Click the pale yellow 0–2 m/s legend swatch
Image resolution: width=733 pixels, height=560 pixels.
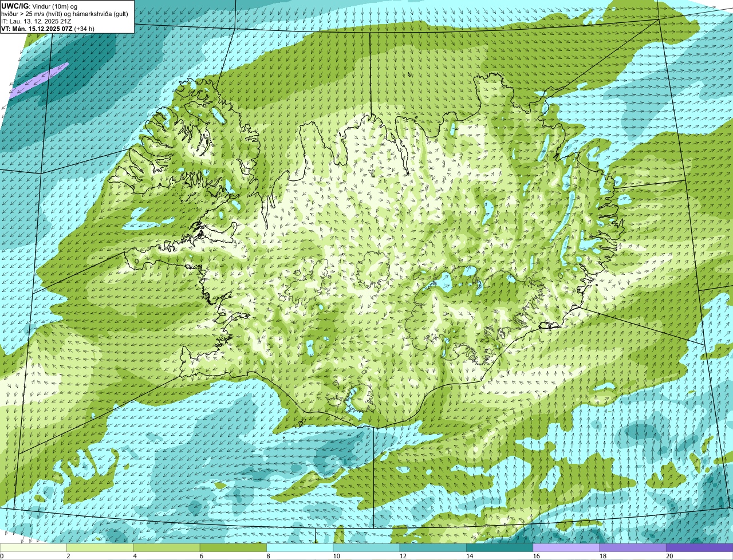pos(33,548)
